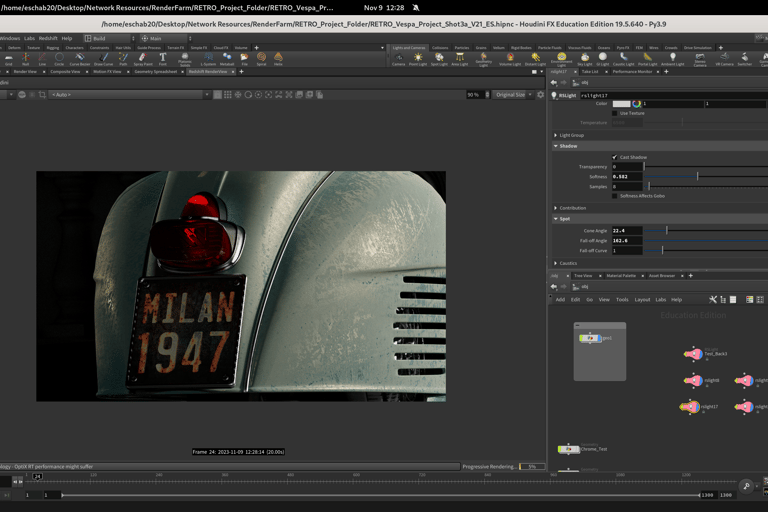Click the render view settings gear icon
The width and height of the screenshot is (768, 512).
click(541, 95)
